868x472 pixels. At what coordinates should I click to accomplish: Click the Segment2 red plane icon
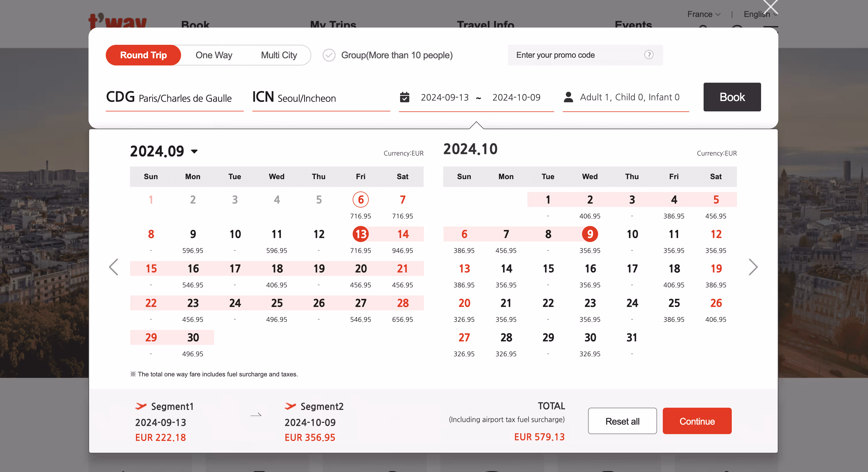tap(290, 406)
